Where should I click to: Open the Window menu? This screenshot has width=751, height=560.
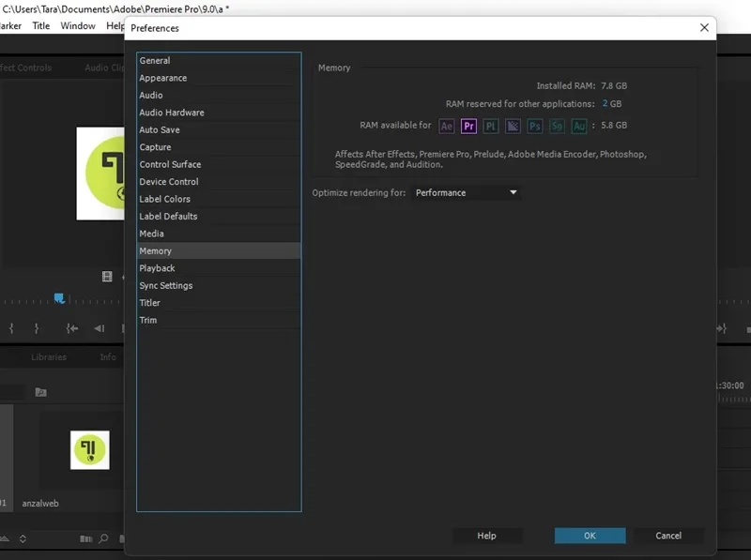click(x=78, y=26)
